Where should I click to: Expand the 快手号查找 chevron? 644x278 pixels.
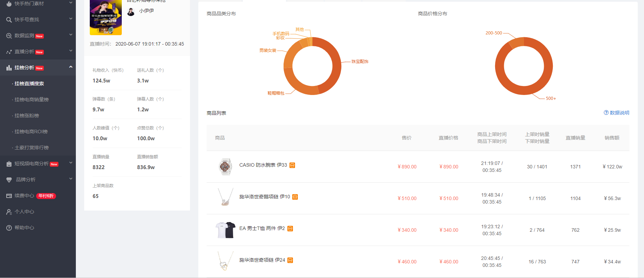pos(71,19)
